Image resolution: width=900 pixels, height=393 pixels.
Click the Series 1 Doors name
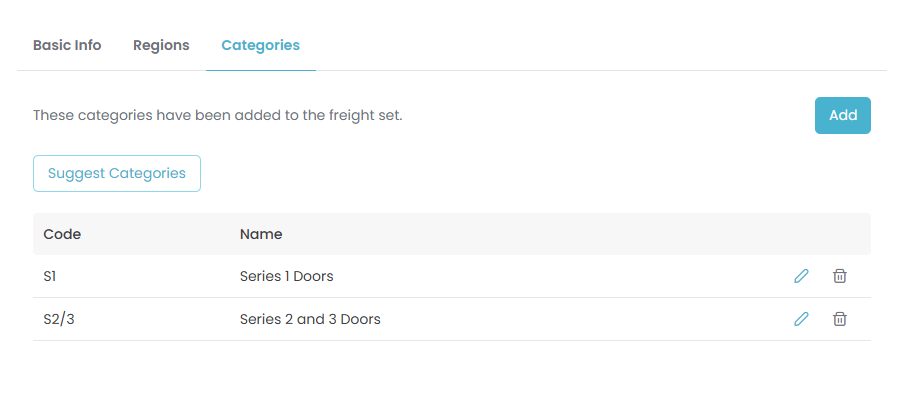coord(286,277)
